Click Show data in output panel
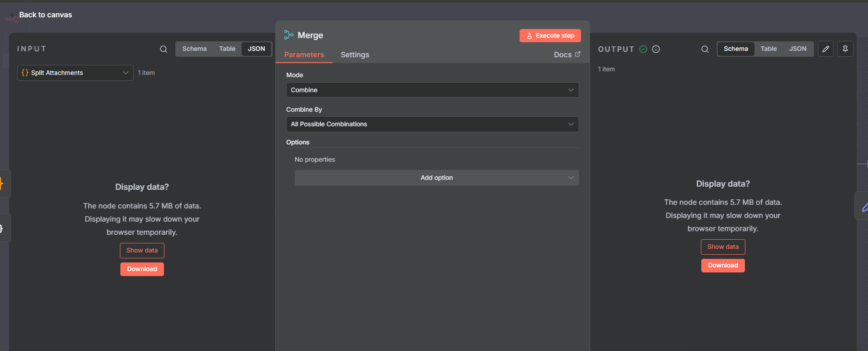 723,247
